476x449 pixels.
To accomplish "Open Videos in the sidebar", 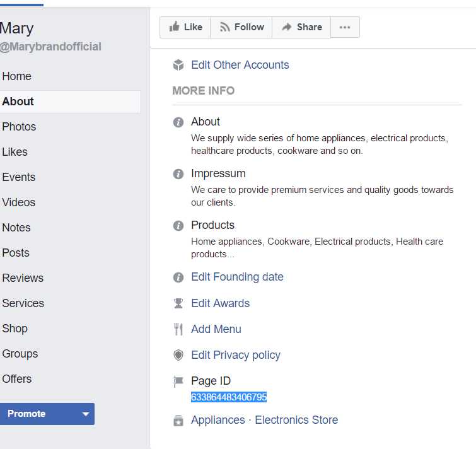I will pyautogui.click(x=18, y=202).
